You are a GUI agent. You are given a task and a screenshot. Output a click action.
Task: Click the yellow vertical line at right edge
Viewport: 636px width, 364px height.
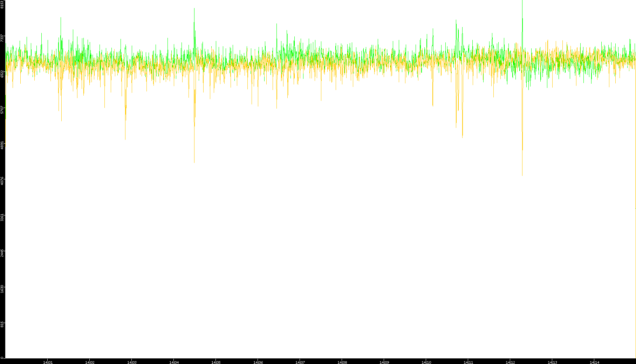635,280
